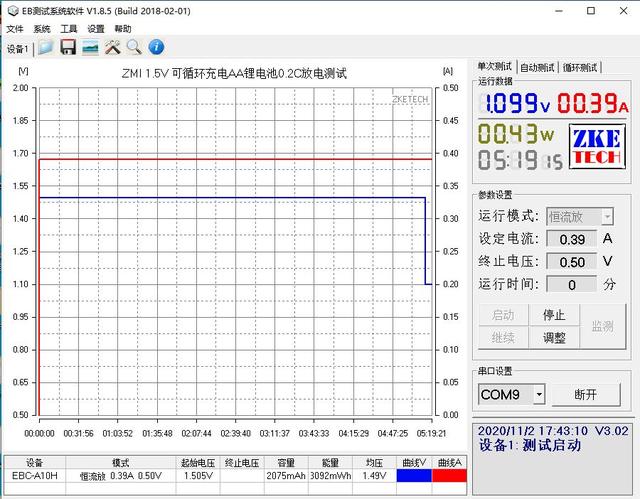This screenshot has height=499, width=640.
Task: Click the 监测 button
Action: (602, 326)
